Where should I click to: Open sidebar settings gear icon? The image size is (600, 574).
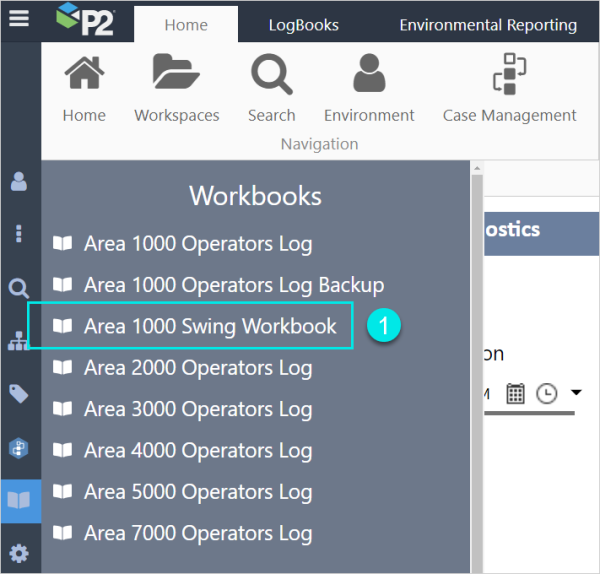click(x=19, y=553)
